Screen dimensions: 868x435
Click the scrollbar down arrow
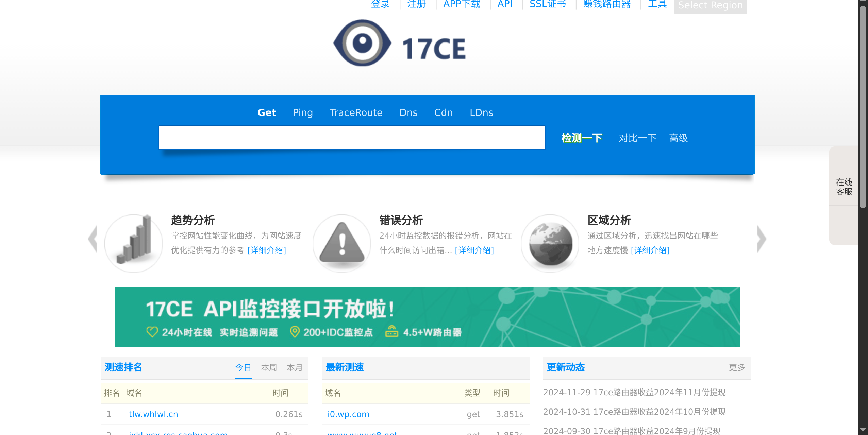(x=863, y=430)
